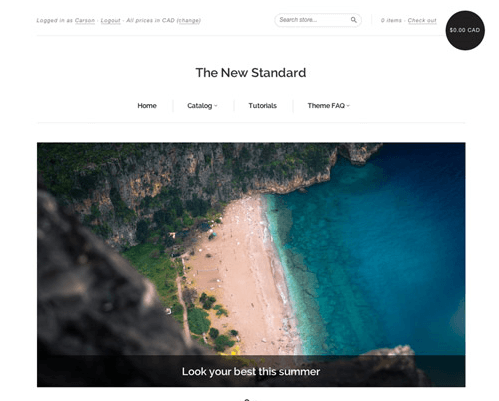Open the Carson account link

click(x=85, y=20)
